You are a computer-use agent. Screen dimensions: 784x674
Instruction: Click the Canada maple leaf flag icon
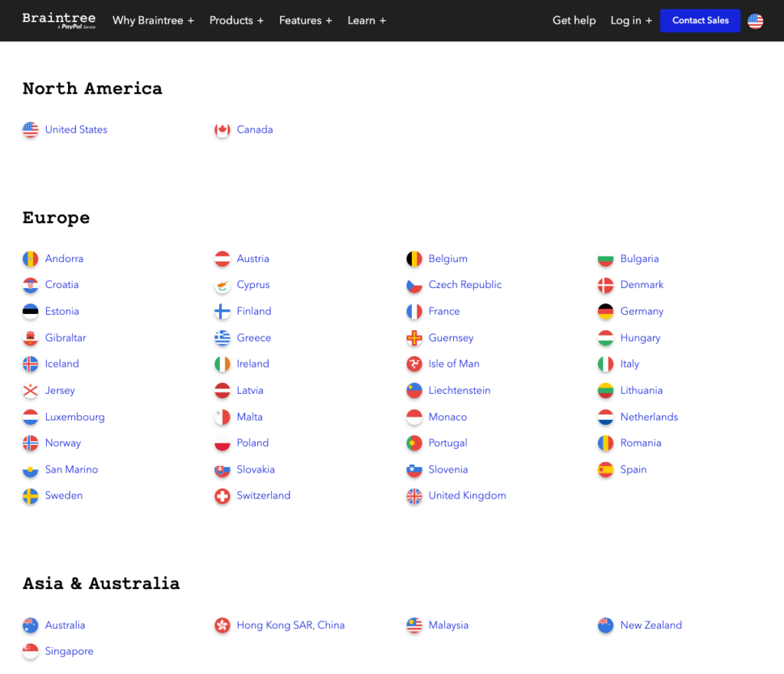point(223,130)
